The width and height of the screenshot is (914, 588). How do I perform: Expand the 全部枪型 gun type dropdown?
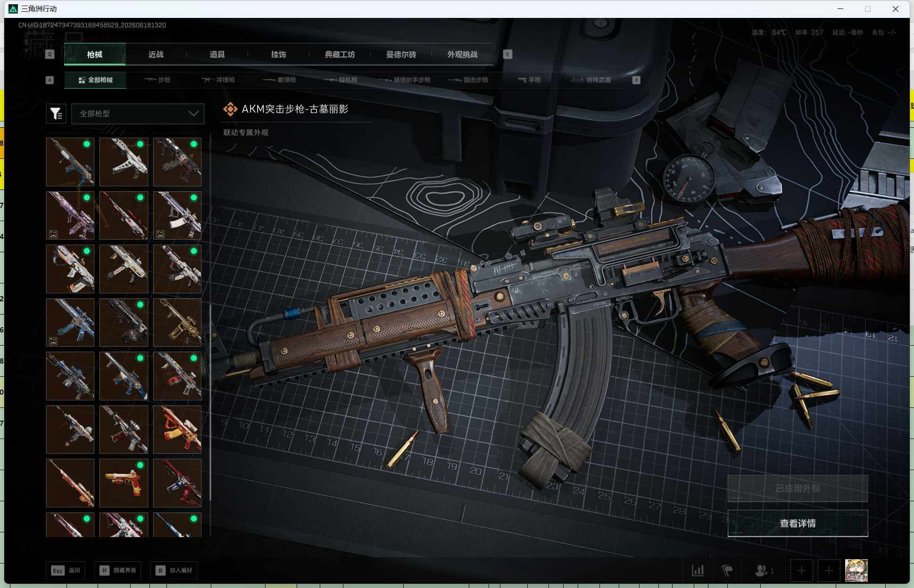pyautogui.click(x=138, y=114)
